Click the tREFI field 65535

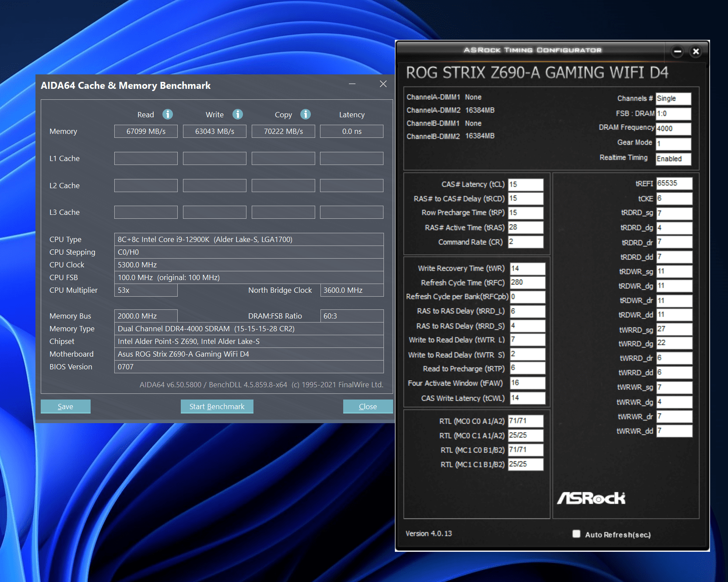pos(674,184)
